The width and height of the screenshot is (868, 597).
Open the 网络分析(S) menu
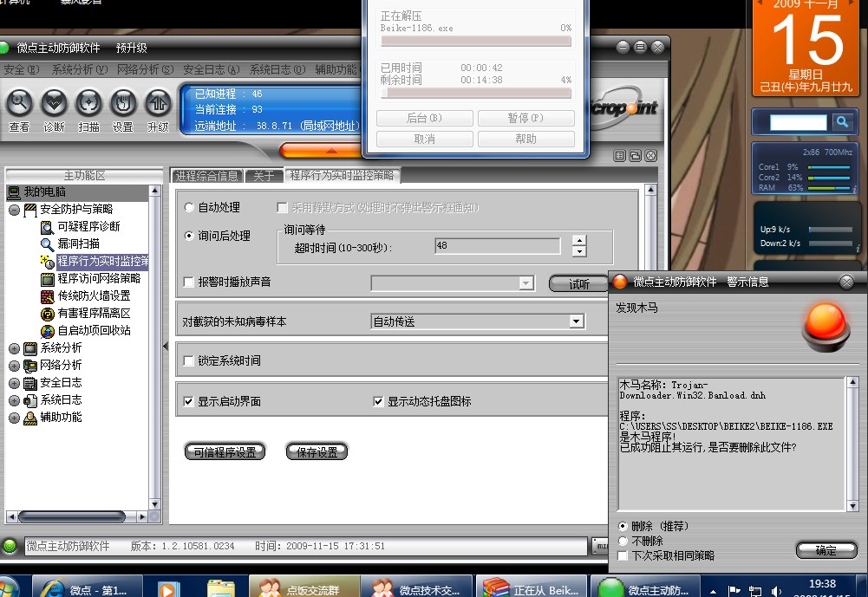[x=145, y=69]
